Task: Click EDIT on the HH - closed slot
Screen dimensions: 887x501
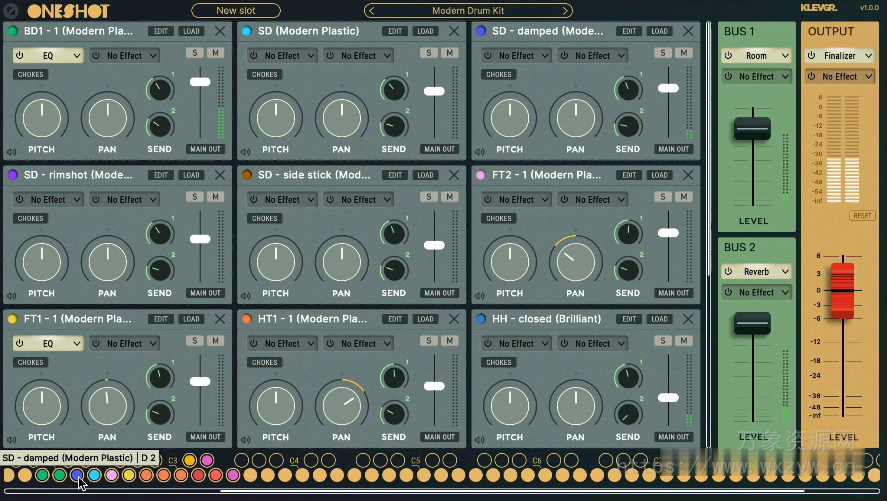Action: click(x=628, y=319)
